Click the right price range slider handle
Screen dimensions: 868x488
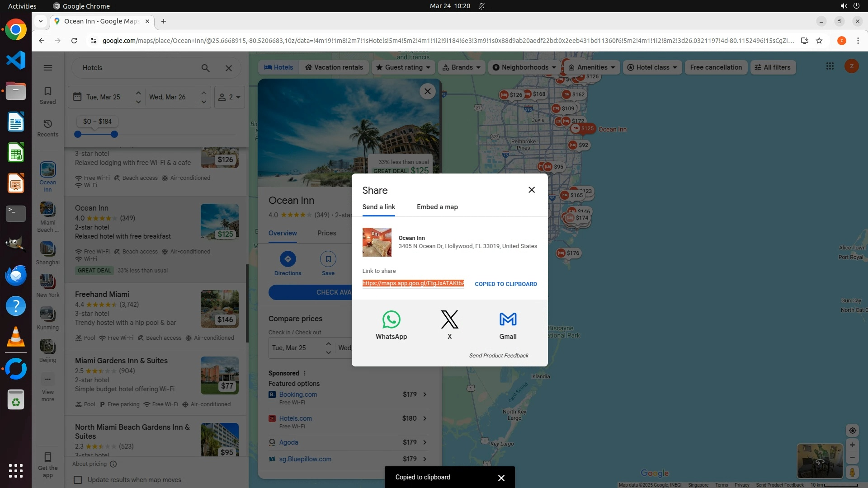pos(114,134)
